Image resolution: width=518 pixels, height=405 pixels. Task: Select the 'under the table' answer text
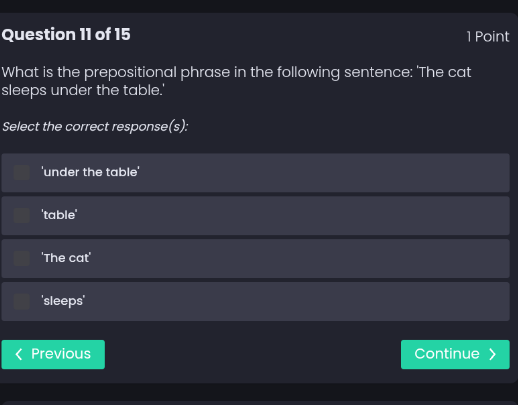pos(90,172)
